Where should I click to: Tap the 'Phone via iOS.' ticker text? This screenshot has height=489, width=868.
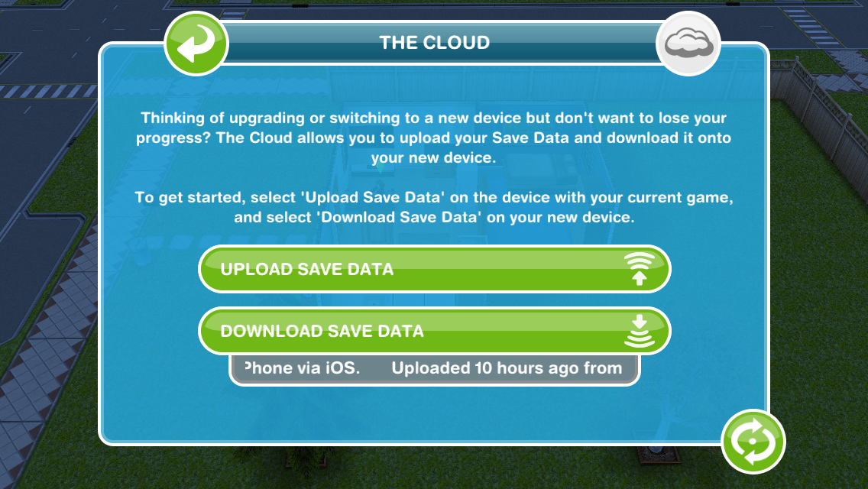(303, 368)
